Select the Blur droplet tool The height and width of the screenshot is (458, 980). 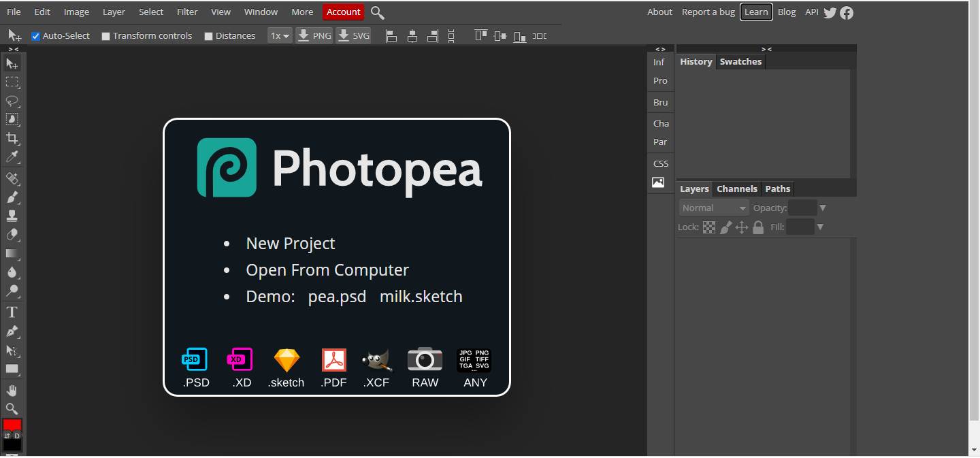point(12,272)
